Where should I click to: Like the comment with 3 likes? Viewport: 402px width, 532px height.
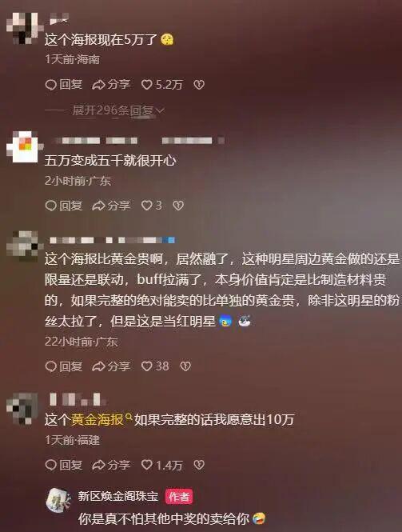coord(152,206)
